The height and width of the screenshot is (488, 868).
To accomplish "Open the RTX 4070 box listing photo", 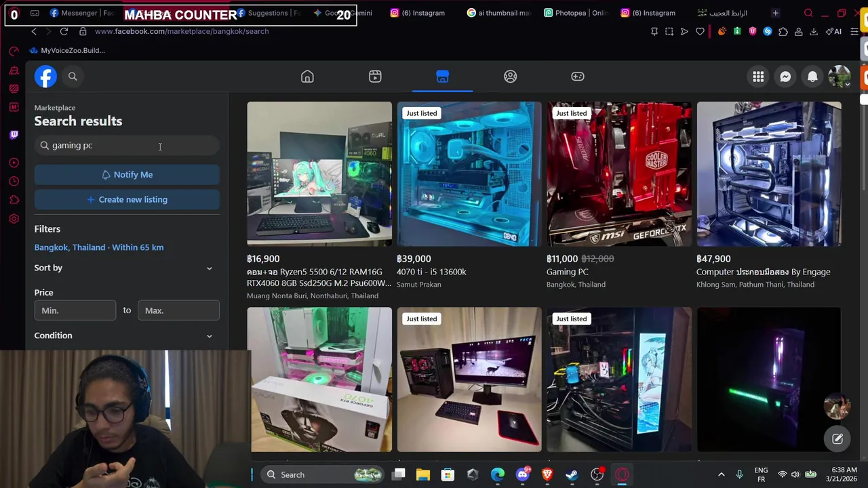I will pyautogui.click(x=319, y=380).
